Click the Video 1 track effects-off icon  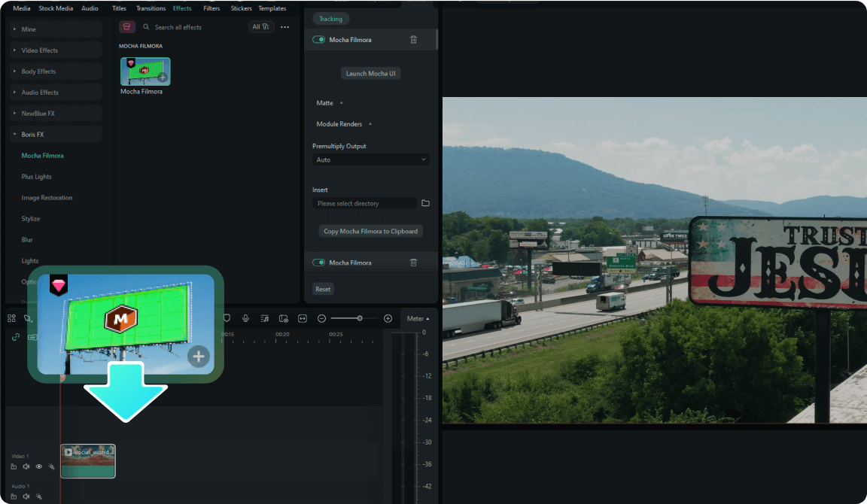tap(51, 466)
